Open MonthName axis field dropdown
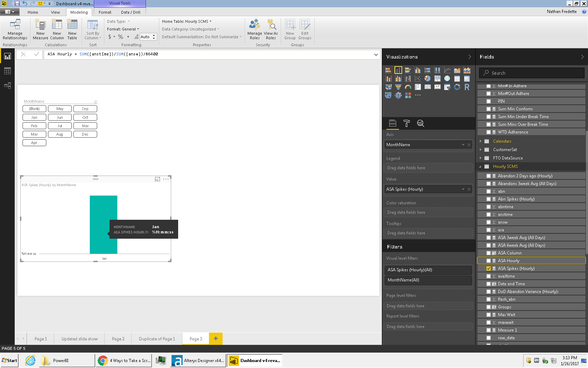This screenshot has height=368, width=588. point(463,145)
